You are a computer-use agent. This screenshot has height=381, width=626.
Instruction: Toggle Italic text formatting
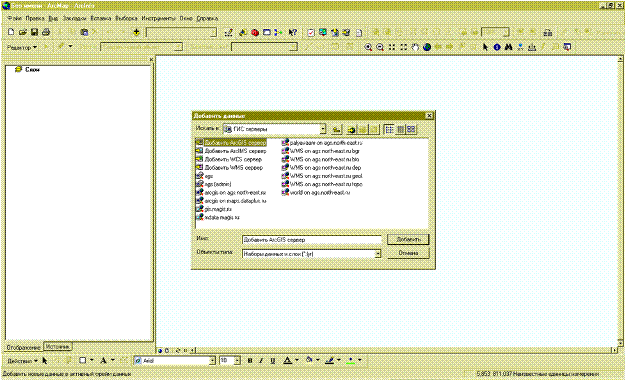(x=261, y=361)
